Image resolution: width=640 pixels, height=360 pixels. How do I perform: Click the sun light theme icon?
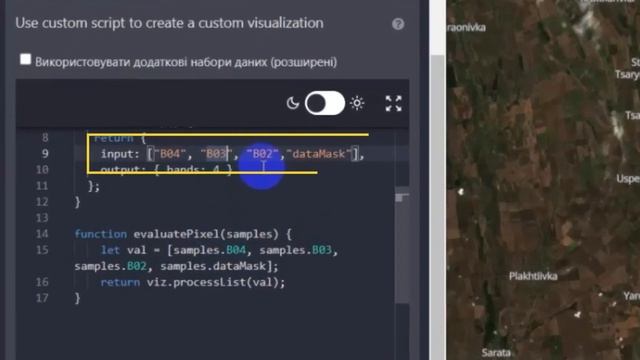(357, 103)
